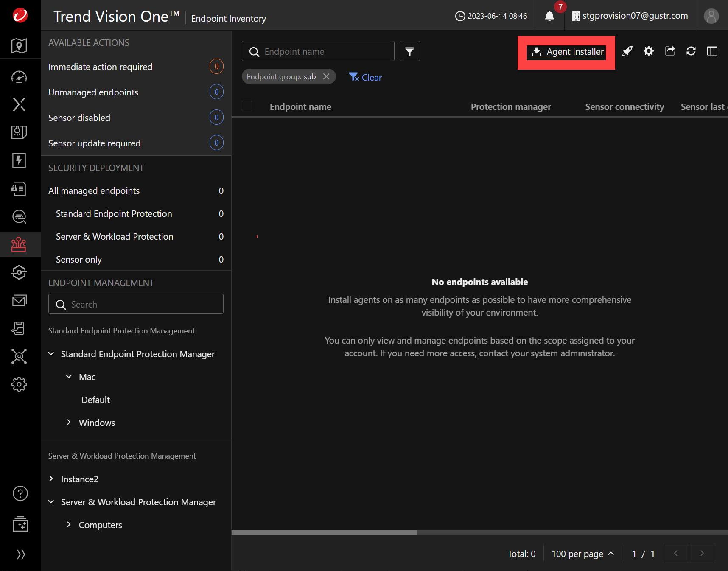The height and width of the screenshot is (571, 728).
Task: Click the export icon in toolbar
Action: tap(670, 51)
